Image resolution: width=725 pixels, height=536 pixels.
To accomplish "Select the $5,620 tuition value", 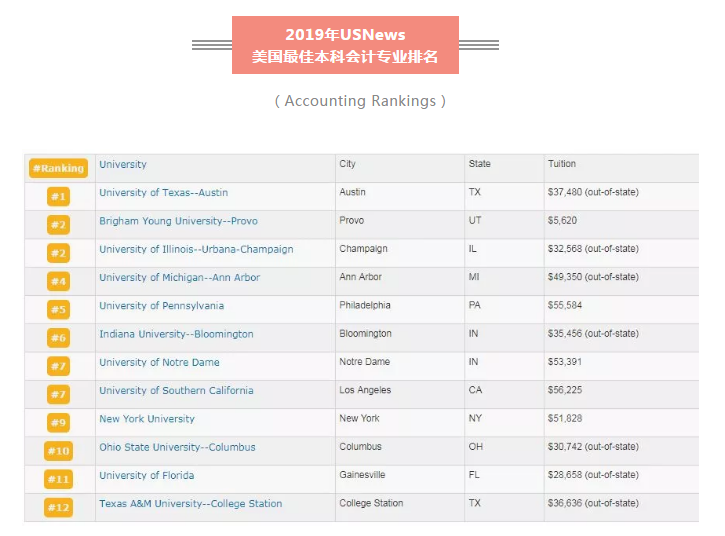I will click(562, 220).
